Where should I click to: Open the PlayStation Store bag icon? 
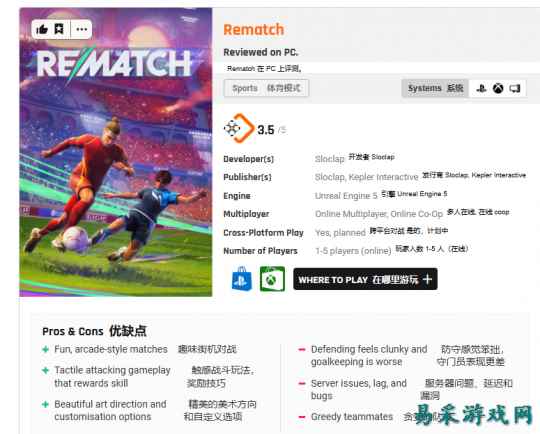(x=242, y=279)
